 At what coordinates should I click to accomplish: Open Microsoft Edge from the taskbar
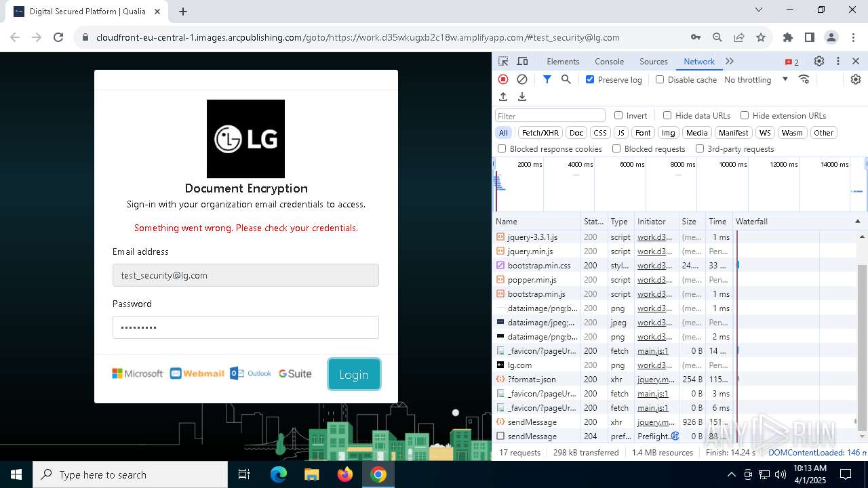[x=279, y=474]
